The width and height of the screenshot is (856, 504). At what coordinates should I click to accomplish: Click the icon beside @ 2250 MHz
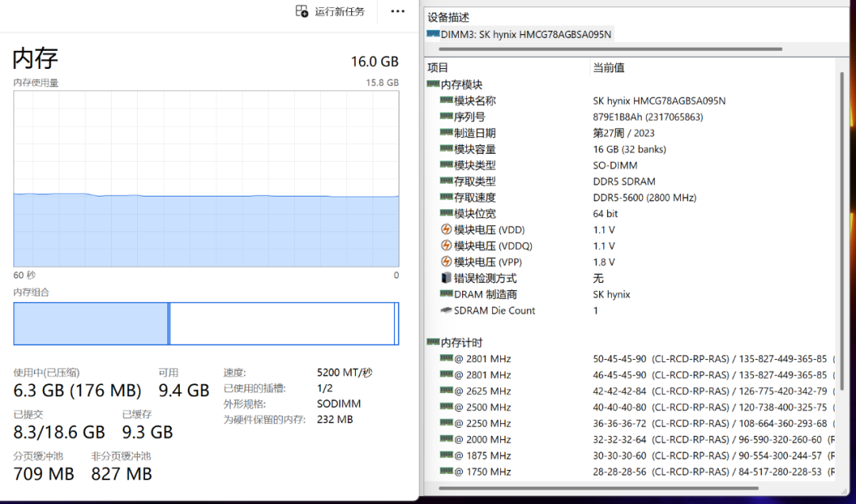[446, 422]
